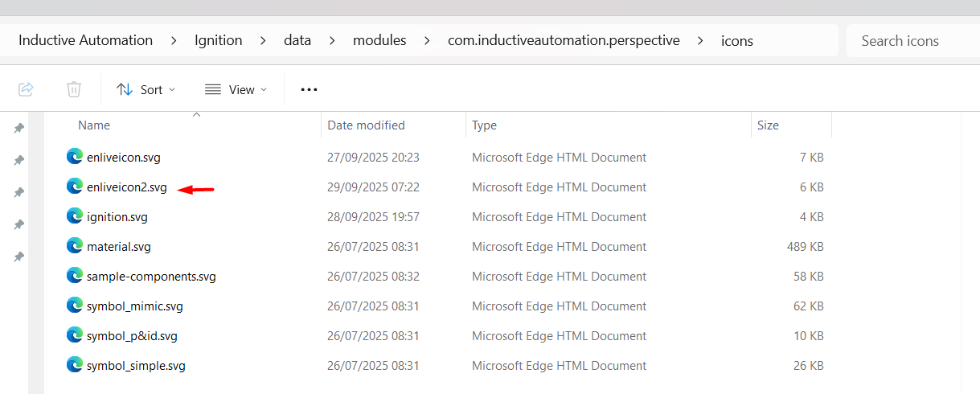Click the Edge icon beside ignition.svg

point(75,216)
